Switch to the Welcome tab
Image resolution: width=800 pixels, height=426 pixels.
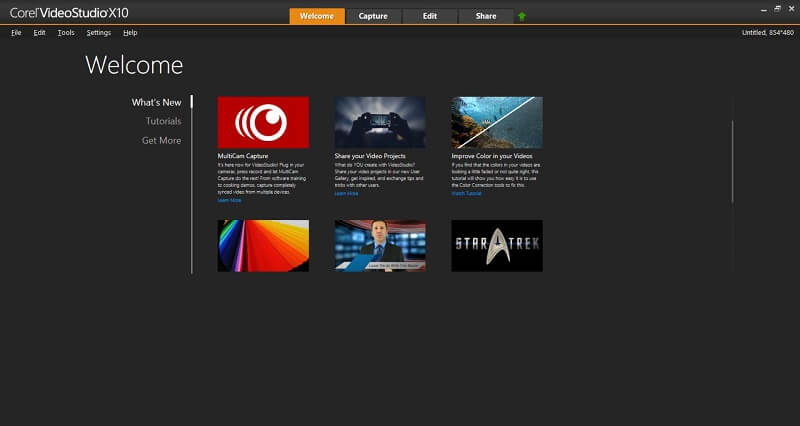[317, 16]
